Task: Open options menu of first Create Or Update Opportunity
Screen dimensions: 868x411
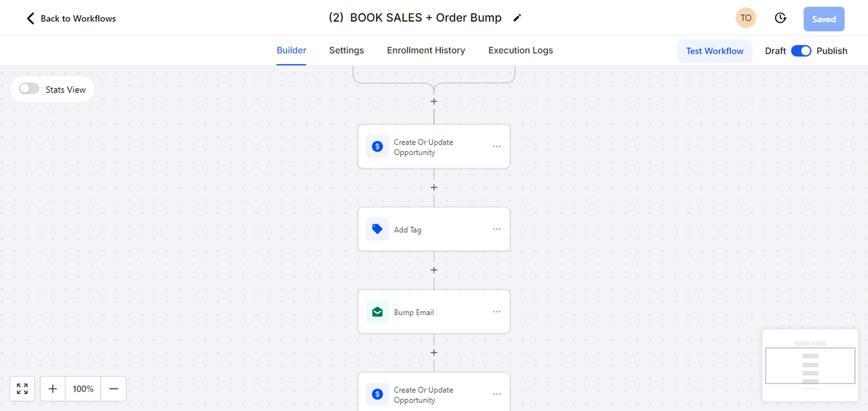Action: click(x=497, y=146)
